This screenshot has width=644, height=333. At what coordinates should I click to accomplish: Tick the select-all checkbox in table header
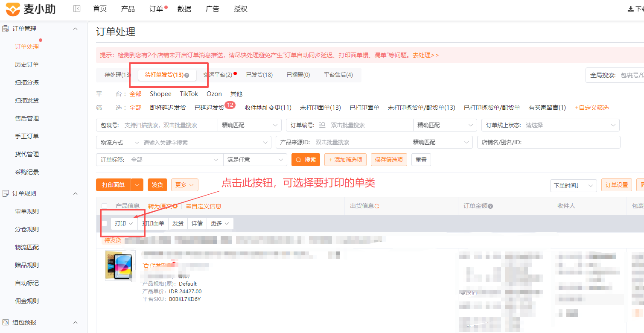[105, 206]
